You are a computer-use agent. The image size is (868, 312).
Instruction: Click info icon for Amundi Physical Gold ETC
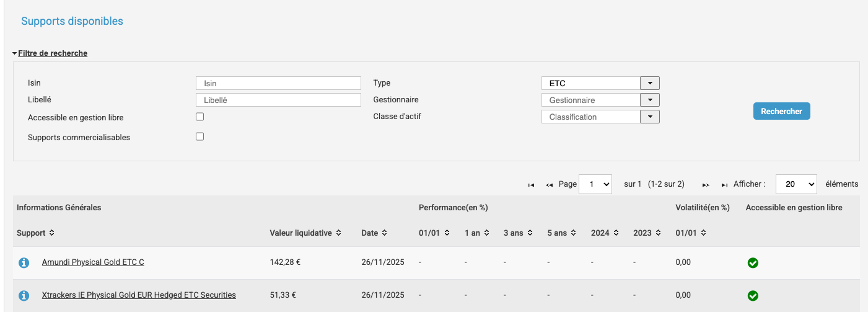point(24,263)
